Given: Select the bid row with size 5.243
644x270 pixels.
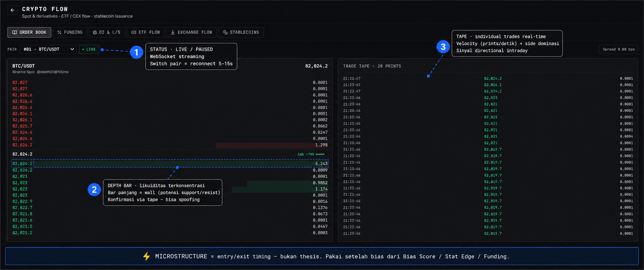Looking at the screenshot, I should [170, 164].
